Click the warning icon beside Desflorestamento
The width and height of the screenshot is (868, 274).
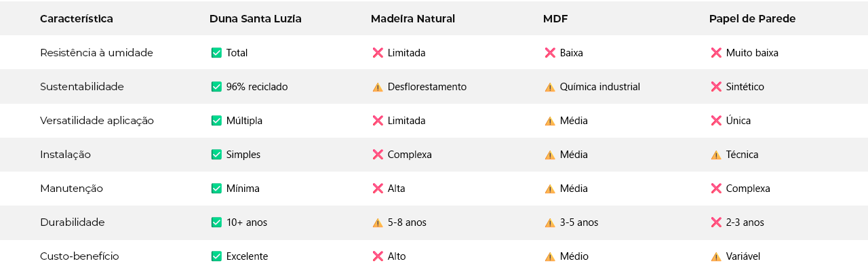[x=378, y=87]
